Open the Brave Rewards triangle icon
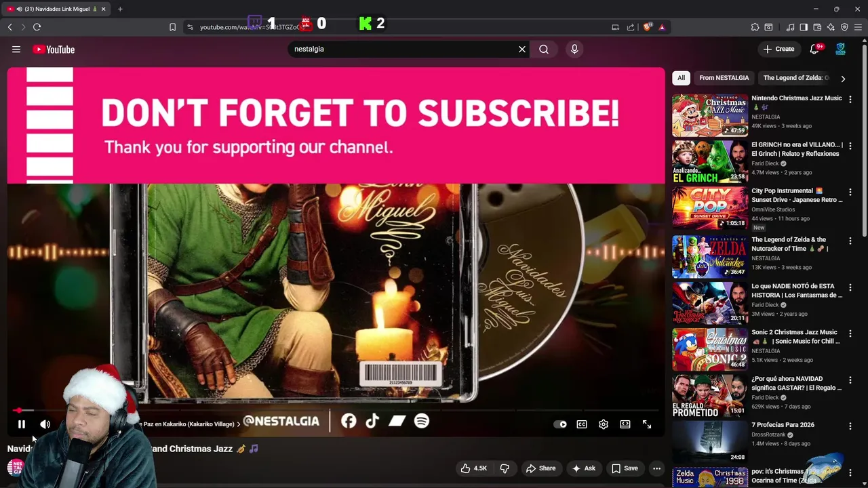 coord(662,27)
